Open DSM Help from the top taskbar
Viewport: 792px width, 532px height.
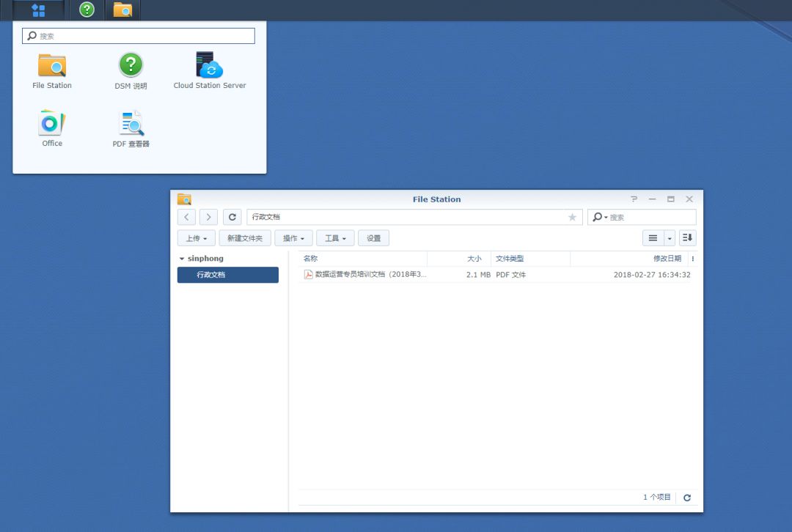tap(87, 10)
